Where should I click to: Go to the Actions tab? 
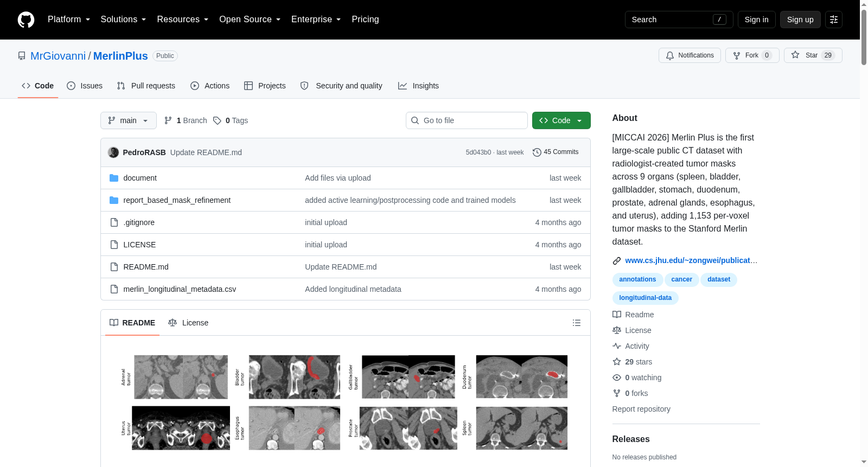(210, 86)
